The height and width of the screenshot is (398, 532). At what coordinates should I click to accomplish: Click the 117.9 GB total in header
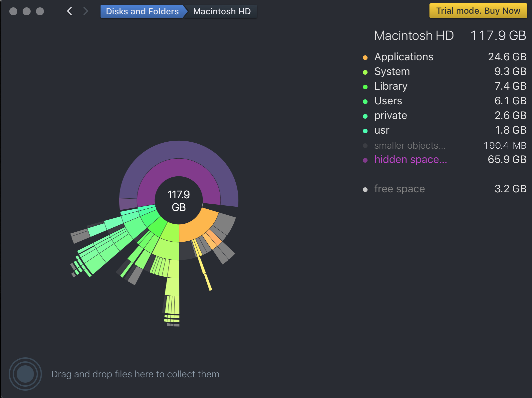click(x=498, y=35)
